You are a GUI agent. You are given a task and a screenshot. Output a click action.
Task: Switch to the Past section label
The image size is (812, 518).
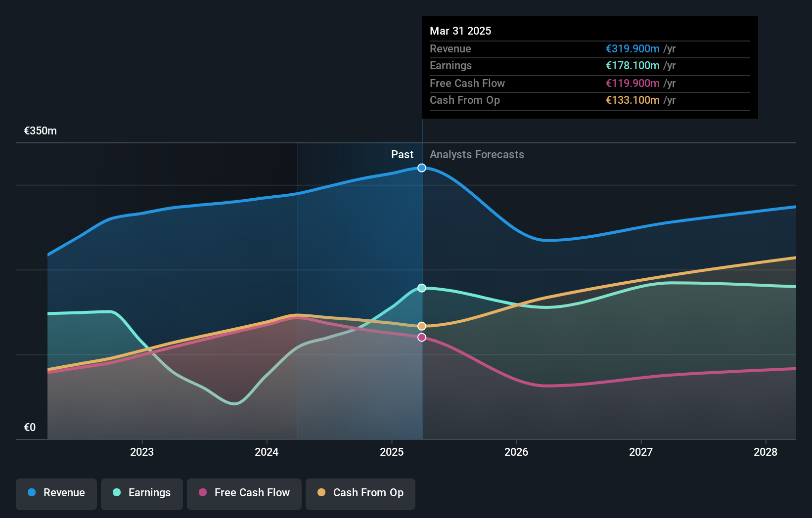402,154
